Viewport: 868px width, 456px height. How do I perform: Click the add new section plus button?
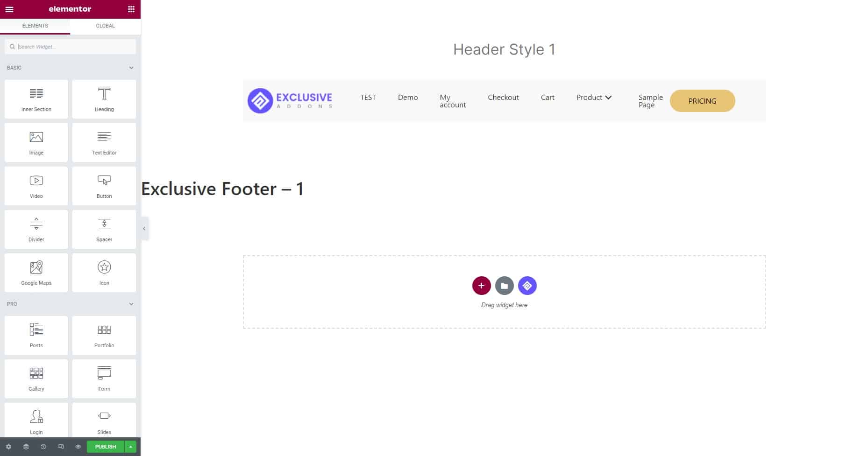click(x=481, y=286)
